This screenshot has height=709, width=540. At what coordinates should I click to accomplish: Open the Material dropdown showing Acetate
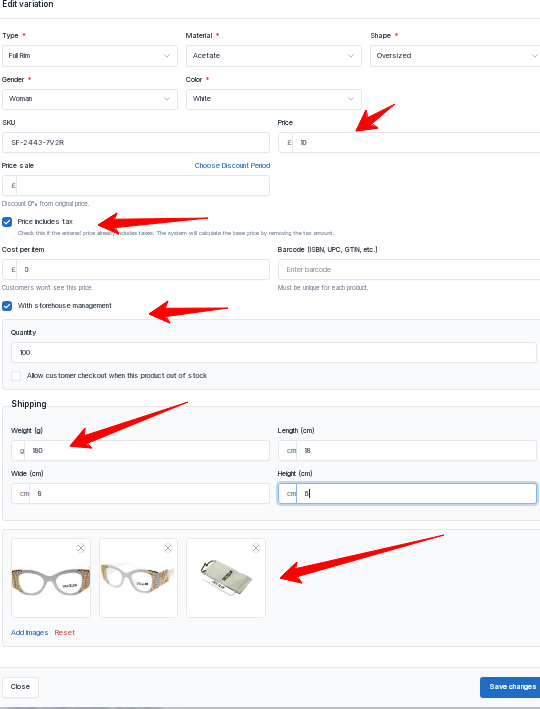coord(274,56)
